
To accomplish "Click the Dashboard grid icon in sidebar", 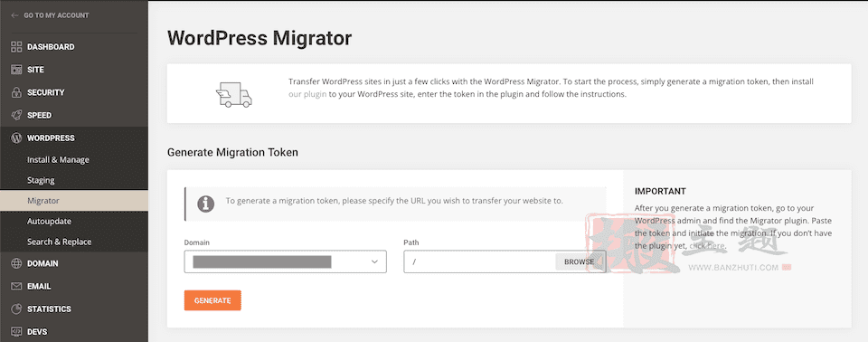I will [16, 46].
